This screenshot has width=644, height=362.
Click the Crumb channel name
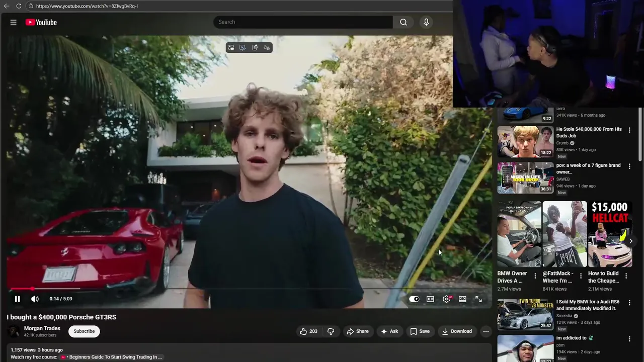point(562,143)
